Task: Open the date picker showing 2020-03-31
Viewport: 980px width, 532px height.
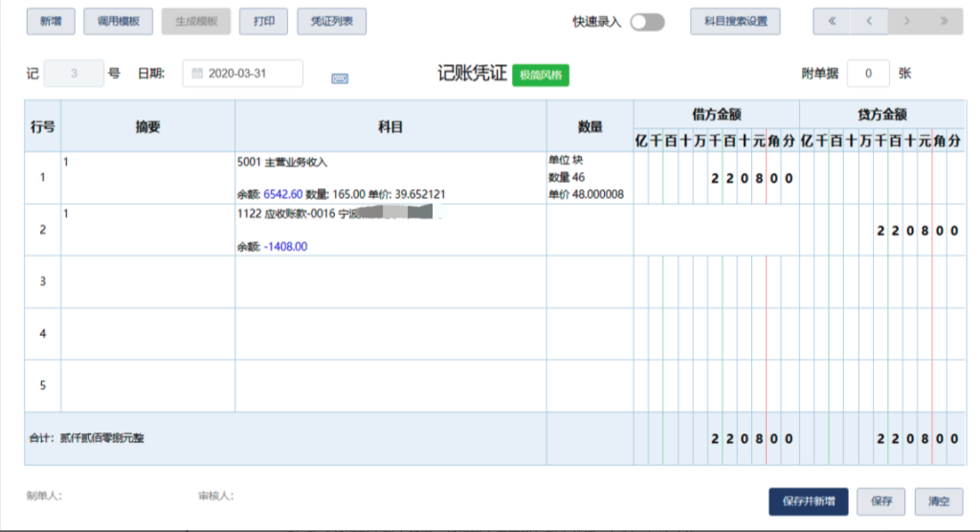Action: (242, 74)
